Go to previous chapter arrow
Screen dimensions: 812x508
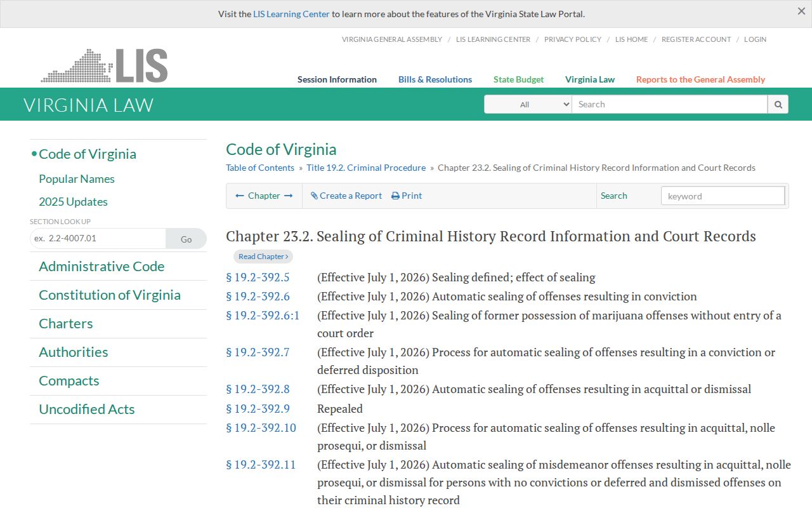point(240,196)
